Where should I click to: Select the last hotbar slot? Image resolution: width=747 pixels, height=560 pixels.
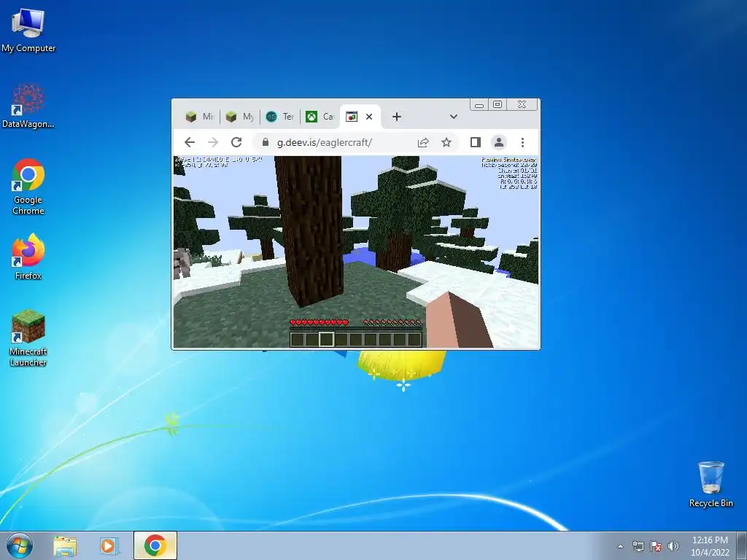(x=414, y=339)
